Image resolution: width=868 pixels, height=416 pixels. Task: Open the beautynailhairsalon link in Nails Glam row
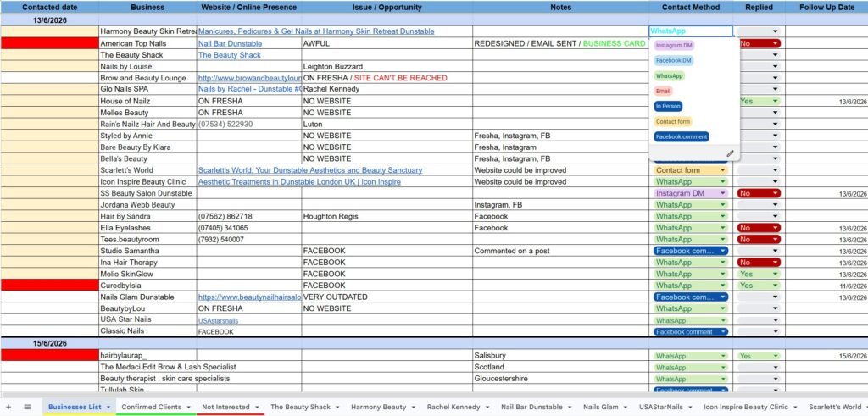[250, 297]
